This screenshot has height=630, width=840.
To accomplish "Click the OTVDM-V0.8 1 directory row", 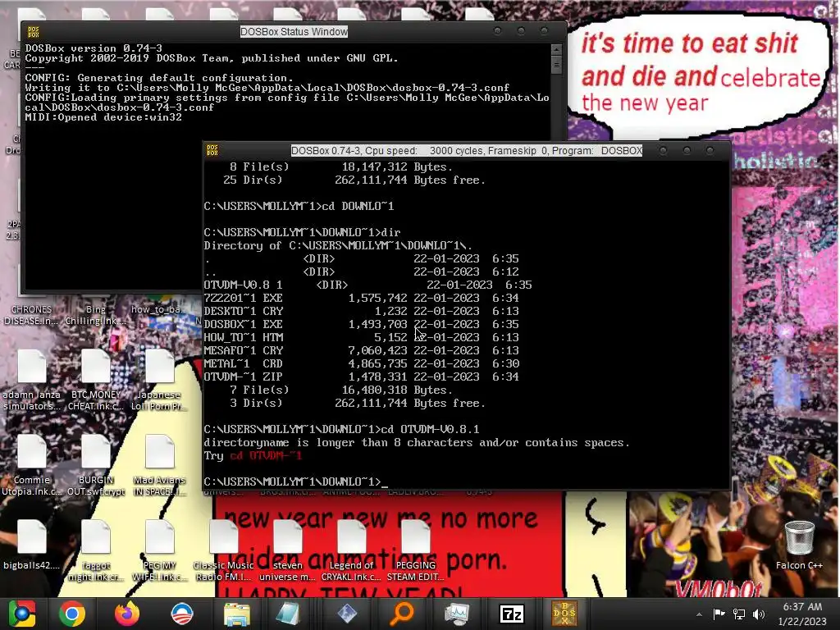I will [367, 285].
